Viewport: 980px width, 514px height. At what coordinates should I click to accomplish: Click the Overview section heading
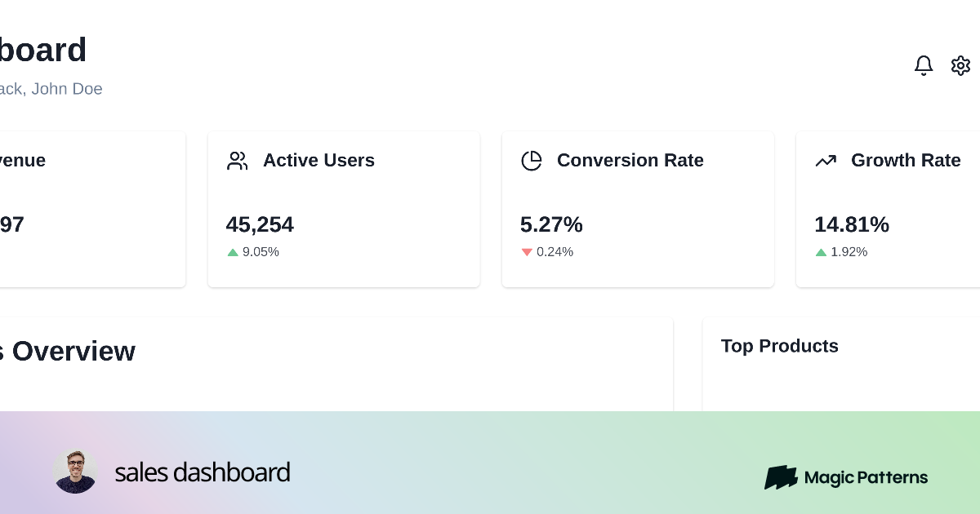(x=68, y=352)
